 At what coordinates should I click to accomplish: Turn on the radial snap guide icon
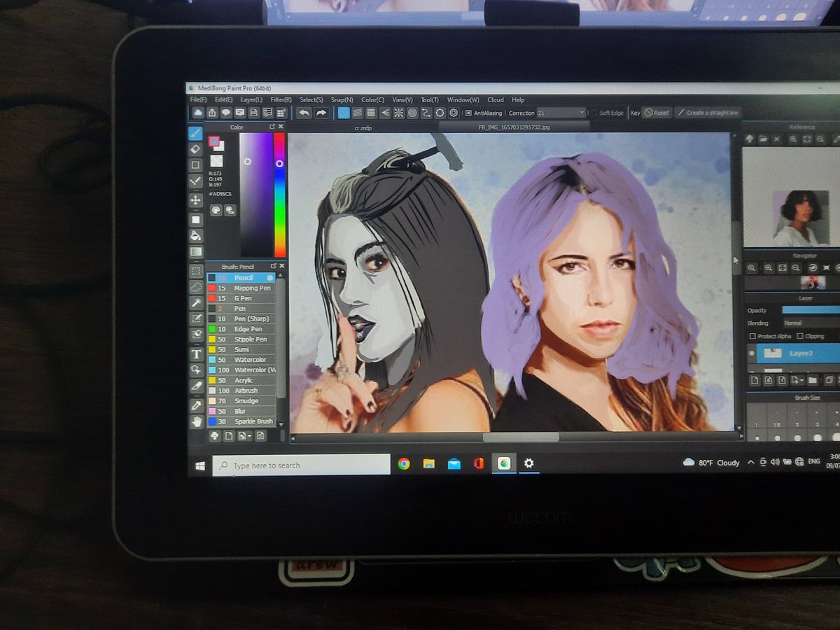(x=398, y=113)
